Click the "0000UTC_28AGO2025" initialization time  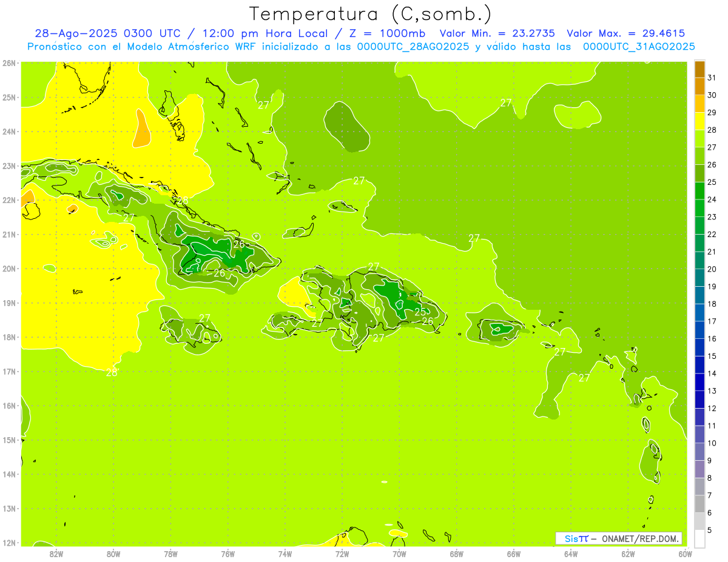coord(413,47)
